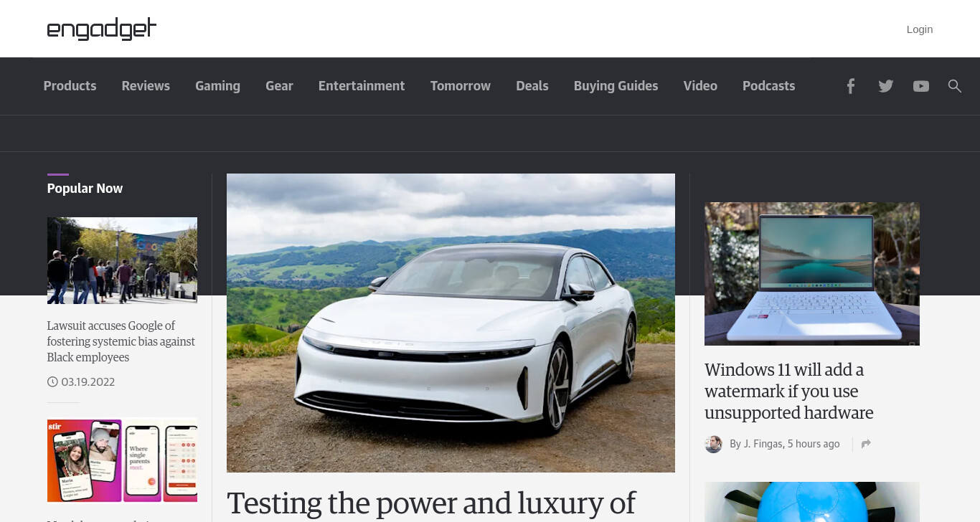Click the white laptop article image
Screen dimensions: 980x522
tap(812, 274)
